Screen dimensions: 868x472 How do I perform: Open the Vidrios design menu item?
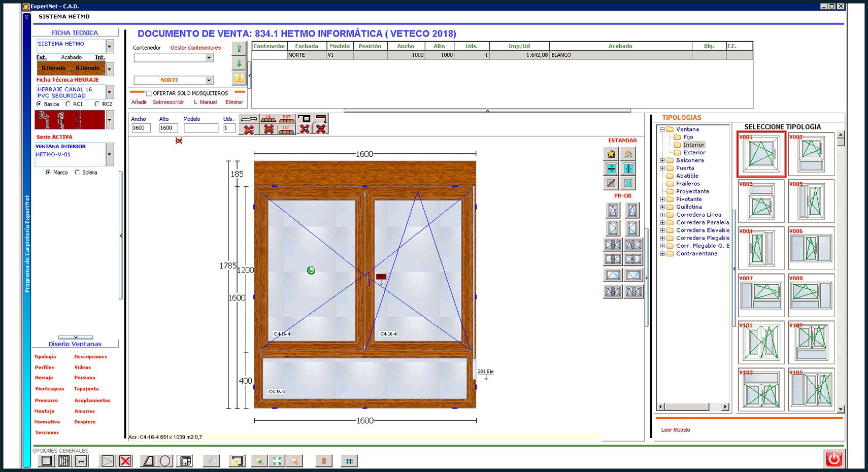point(83,367)
